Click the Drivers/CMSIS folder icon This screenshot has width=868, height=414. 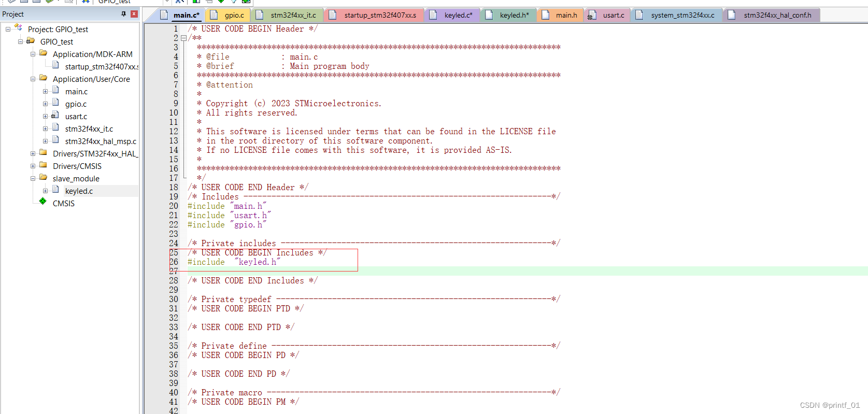pos(44,165)
